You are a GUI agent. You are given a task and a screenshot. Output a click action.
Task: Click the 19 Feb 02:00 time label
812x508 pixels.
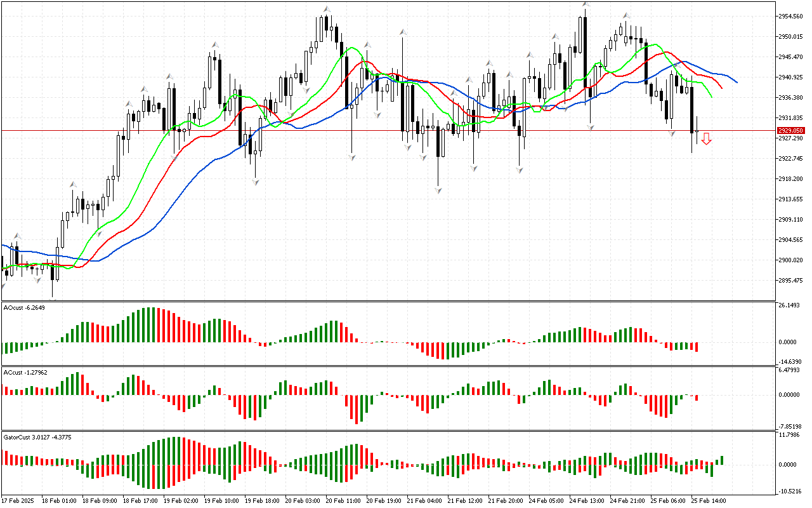coord(181,501)
